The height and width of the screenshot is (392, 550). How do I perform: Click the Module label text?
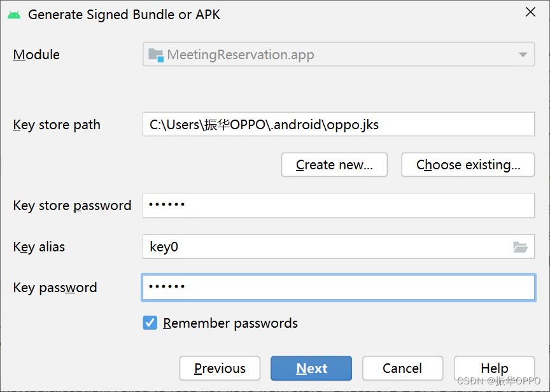click(36, 55)
